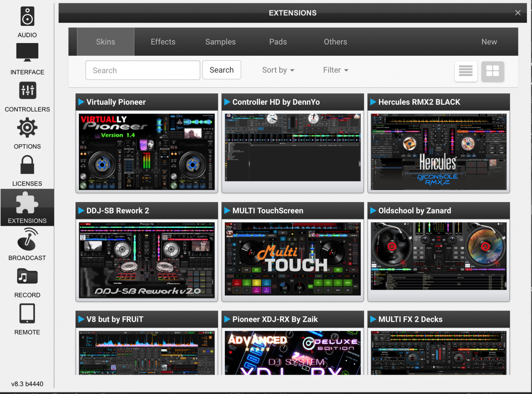This screenshot has height=394, width=532.
Task: Click Controller HD by DennYo arrow
Action: (x=227, y=102)
